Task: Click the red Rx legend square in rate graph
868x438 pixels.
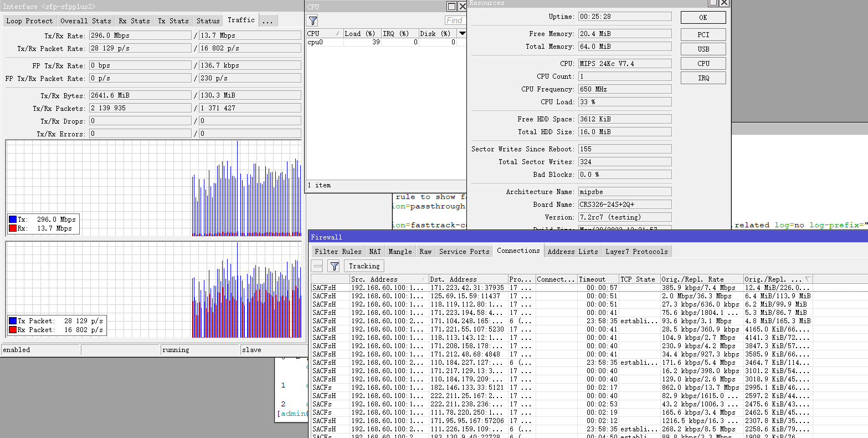Action: [13, 228]
